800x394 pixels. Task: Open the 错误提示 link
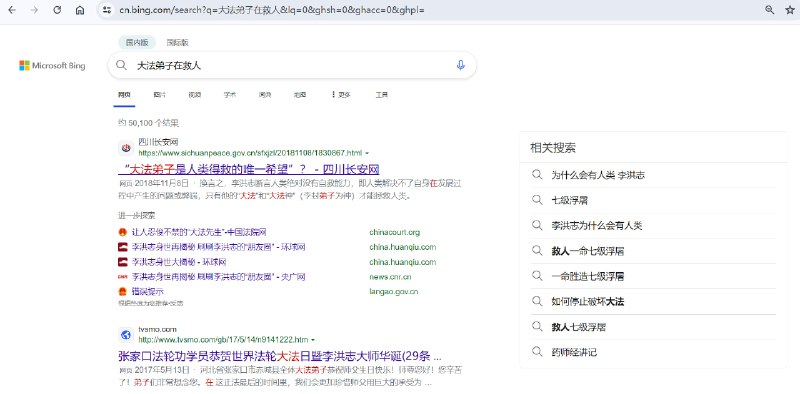[x=147, y=292]
